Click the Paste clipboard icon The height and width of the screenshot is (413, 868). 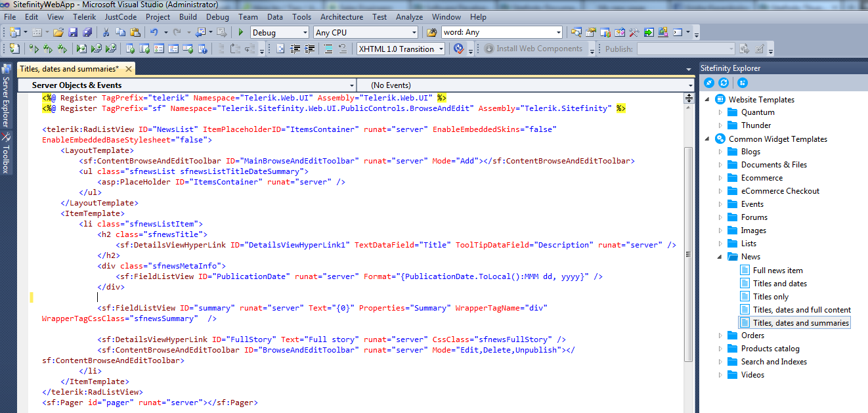pos(135,32)
